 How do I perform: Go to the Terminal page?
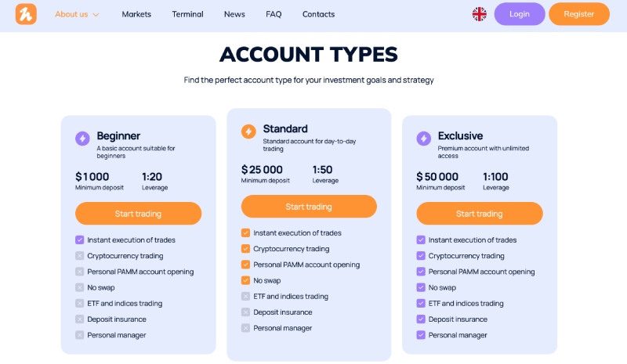click(187, 14)
